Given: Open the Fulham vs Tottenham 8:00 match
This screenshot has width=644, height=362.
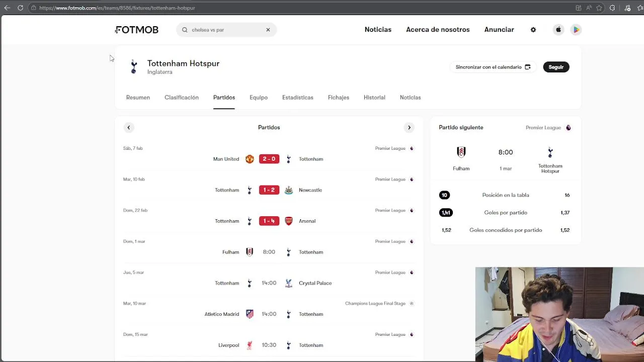Looking at the screenshot, I should point(269,252).
